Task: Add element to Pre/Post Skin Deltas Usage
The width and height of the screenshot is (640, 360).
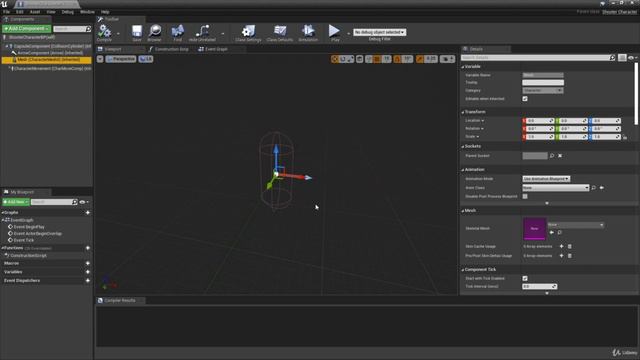Action: point(561,256)
